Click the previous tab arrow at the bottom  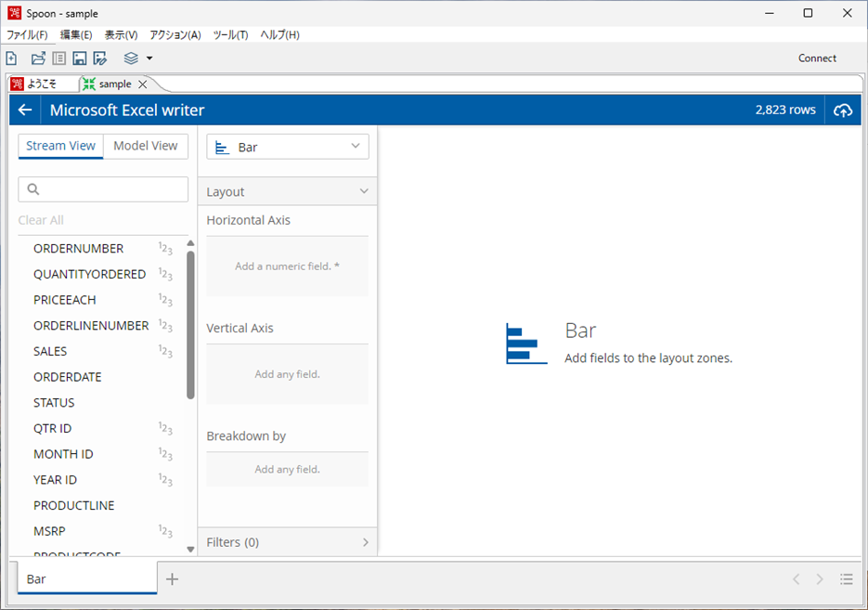point(796,579)
